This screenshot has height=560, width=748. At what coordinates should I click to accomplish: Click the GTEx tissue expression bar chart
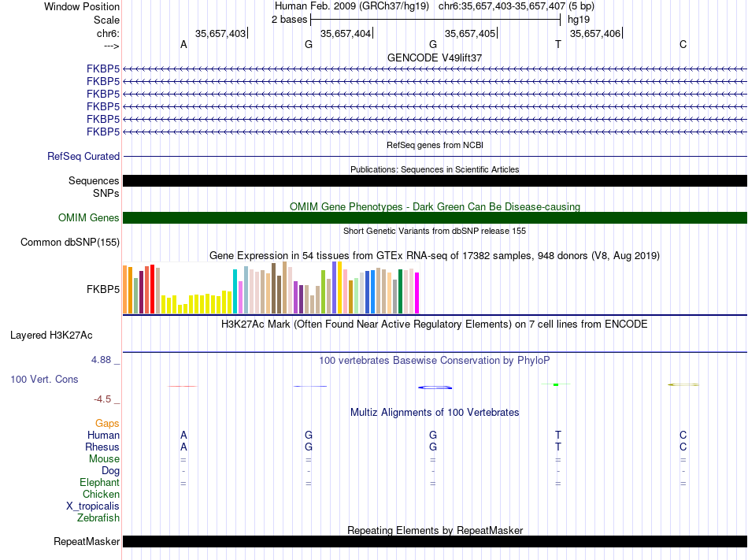click(271, 287)
